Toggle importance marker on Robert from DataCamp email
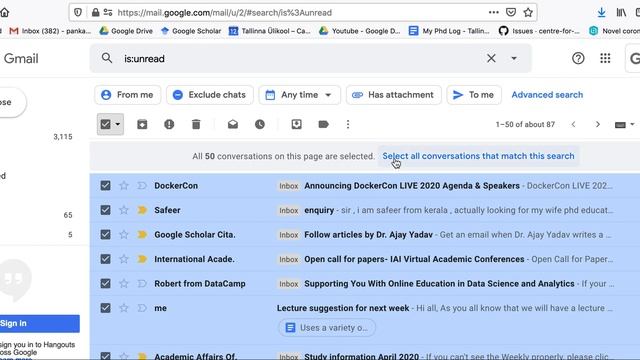Image resolution: width=640 pixels, height=360 pixels. tap(142, 284)
